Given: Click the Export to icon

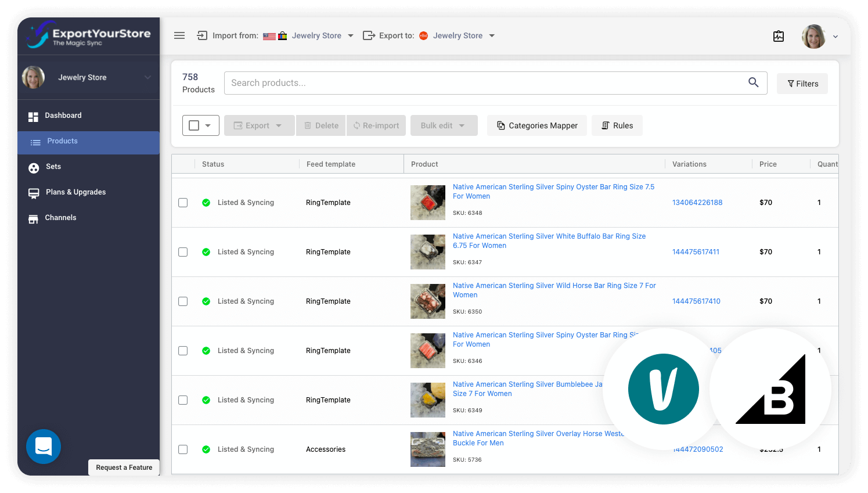Looking at the screenshot, I should (369, 35).
